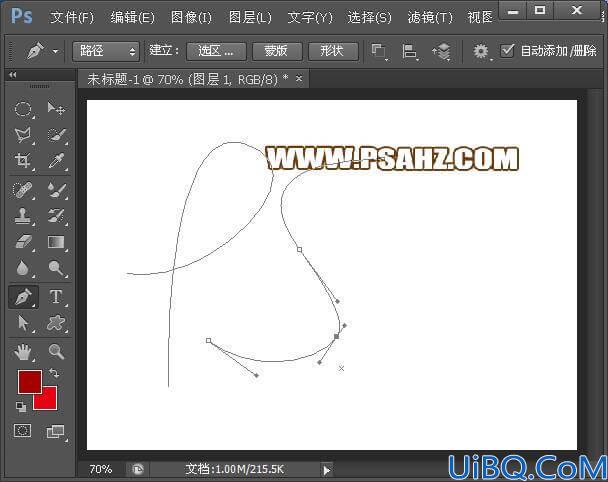Select the Elliptical Marquee tool
Screen dimensions: 608x482
[23, 109]
